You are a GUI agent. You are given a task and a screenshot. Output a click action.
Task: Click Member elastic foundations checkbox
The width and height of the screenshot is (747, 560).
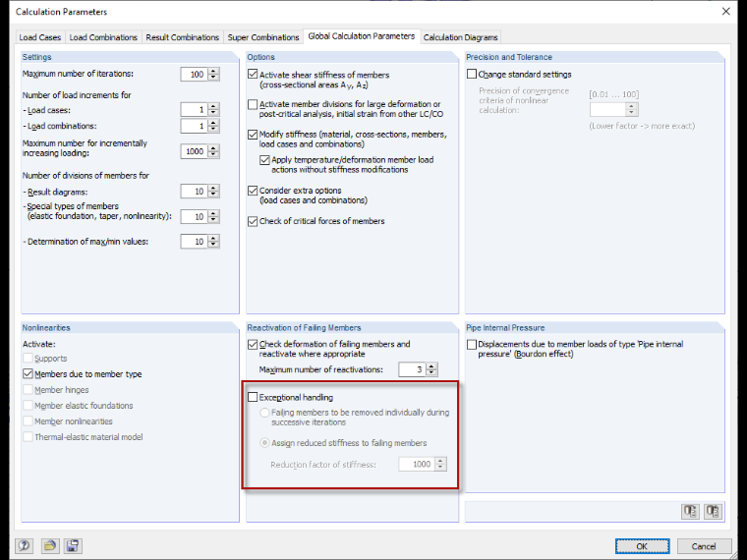click(x=29, y=406)
